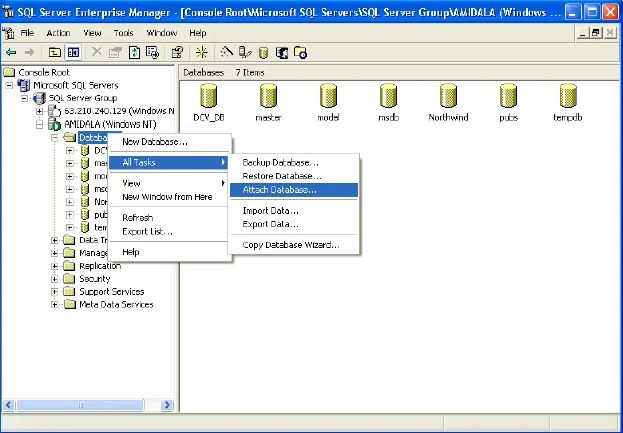Open the File menu
This screenshot has width=623, height=433.
[27, 33]
